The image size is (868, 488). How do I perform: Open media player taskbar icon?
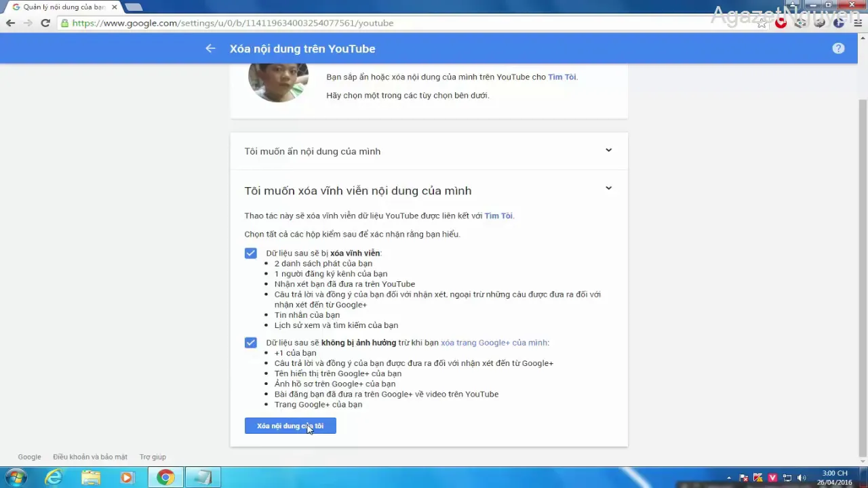[127, 478]
